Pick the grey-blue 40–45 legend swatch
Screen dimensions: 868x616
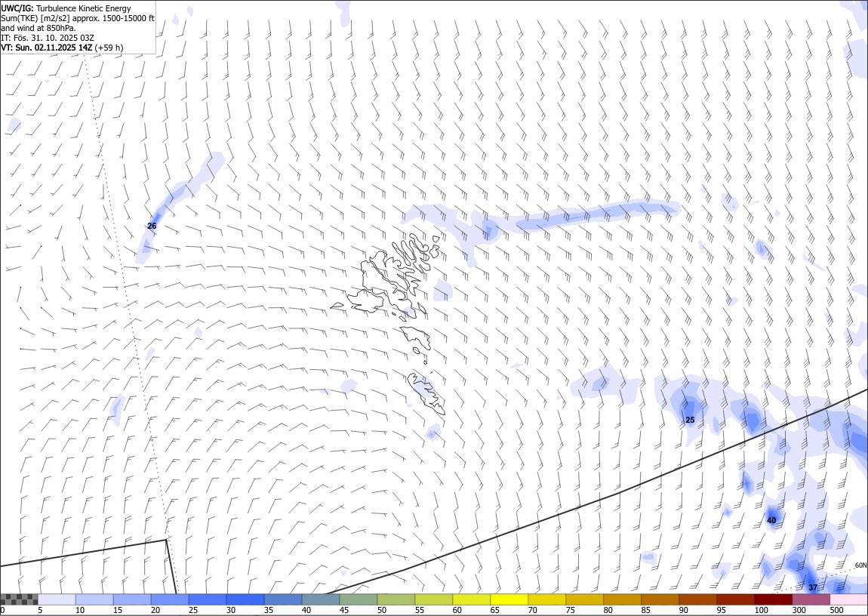[x=321, y=599]
